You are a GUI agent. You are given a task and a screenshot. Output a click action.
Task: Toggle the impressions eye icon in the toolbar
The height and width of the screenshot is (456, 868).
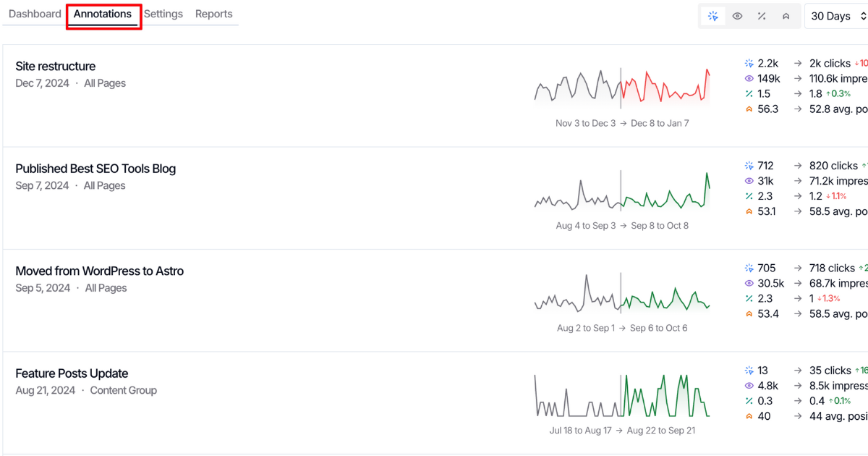(x=737, y=15)
